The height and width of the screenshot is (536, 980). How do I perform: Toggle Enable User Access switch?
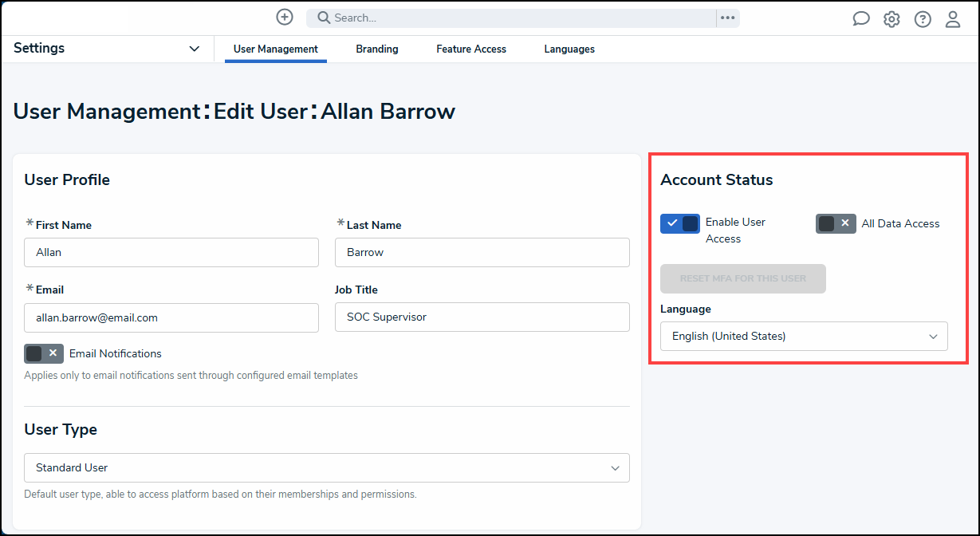pos(680,223)
